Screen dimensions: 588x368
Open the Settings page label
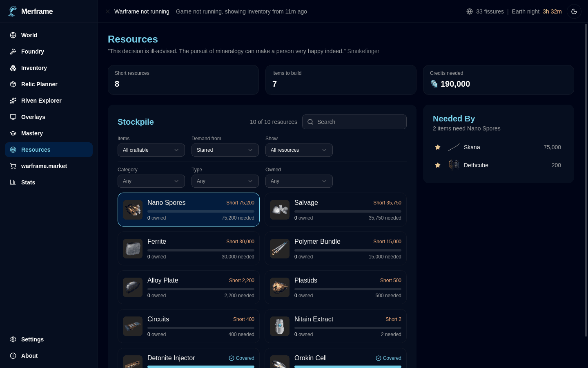[32, 339]
